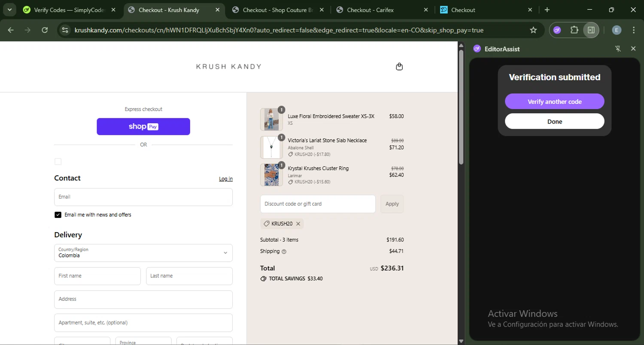Click the Krystal Krushes Cluster Ring name
The image size is (644, 345).
(x=318, y=168)
